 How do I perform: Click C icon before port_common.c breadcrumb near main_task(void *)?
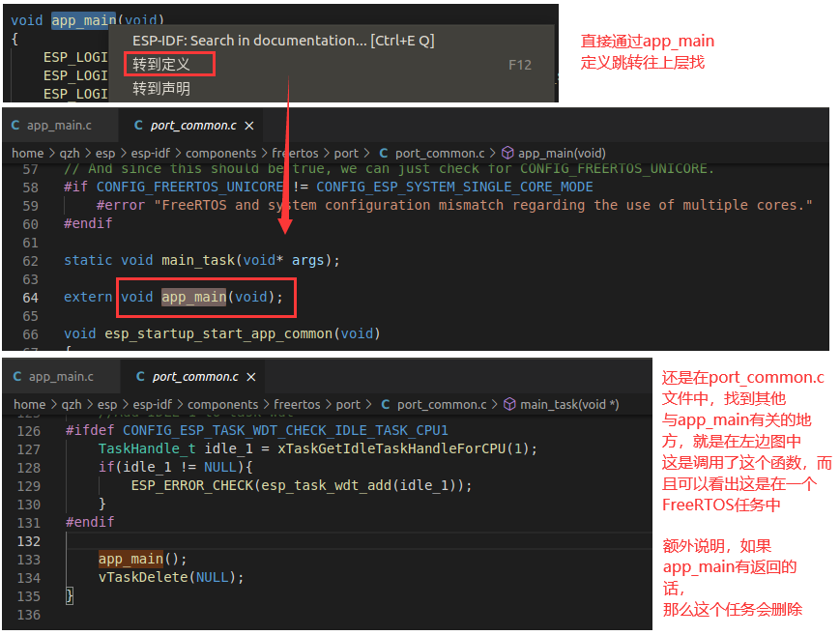386,405
